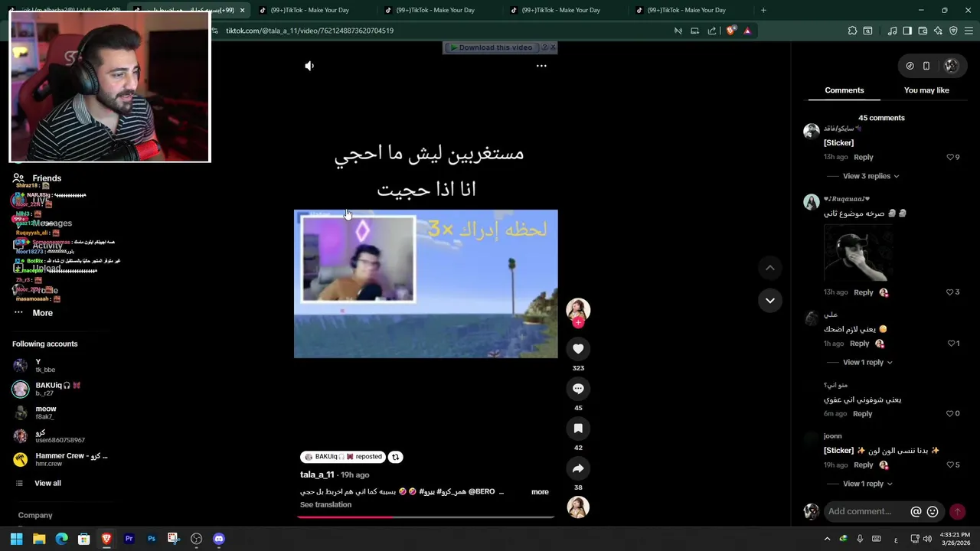Bookmark the video with the save icon

coord(578,429)
